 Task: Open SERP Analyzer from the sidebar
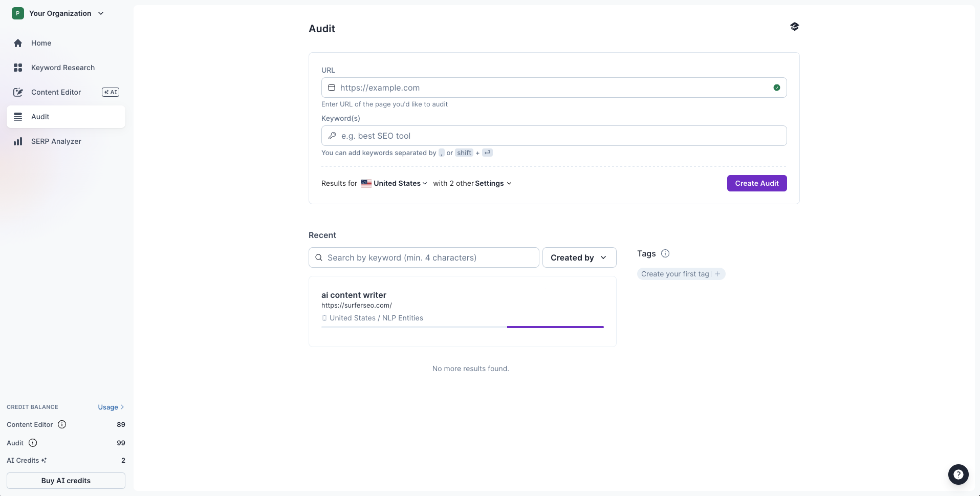[56, 141]
